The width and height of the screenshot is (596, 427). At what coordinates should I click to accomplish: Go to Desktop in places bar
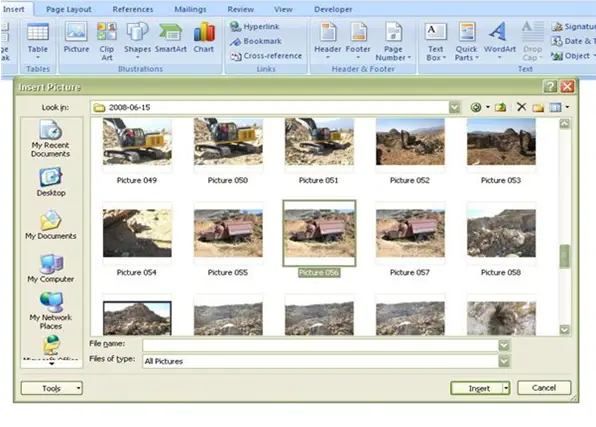[51, 182]
